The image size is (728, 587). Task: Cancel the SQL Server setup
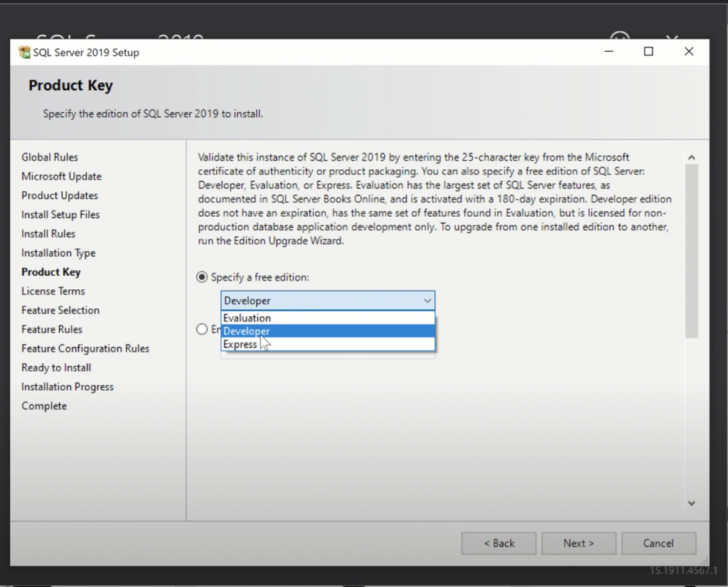tap(658, 543)
